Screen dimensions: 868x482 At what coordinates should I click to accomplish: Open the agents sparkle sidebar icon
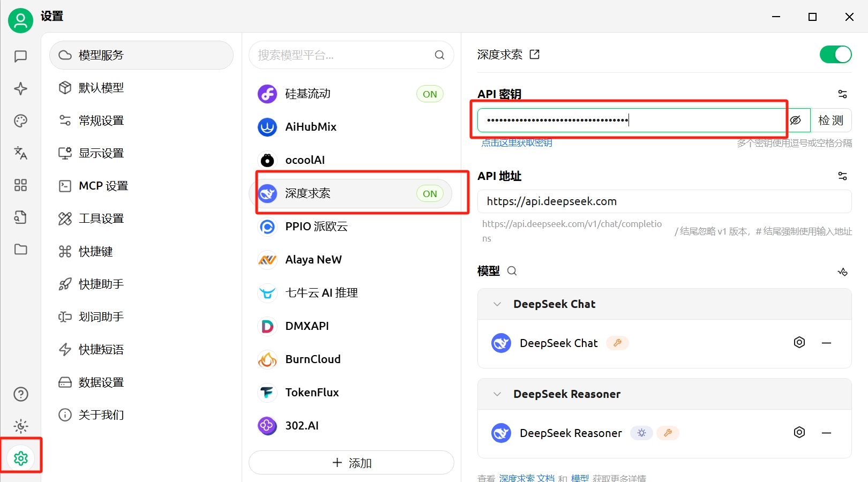pyautogui.click(x=20, y=88)
